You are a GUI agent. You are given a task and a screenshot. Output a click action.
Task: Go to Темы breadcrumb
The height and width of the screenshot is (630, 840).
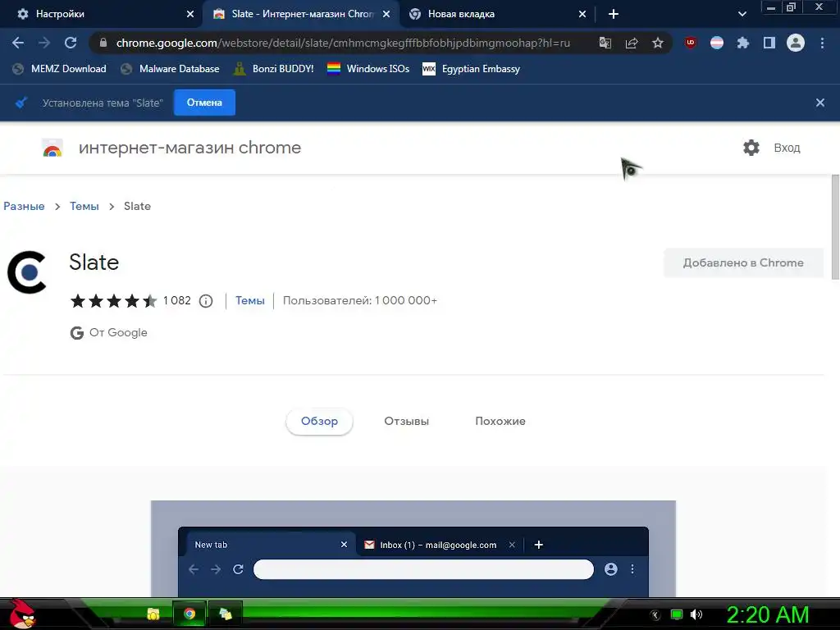point(84,206)
